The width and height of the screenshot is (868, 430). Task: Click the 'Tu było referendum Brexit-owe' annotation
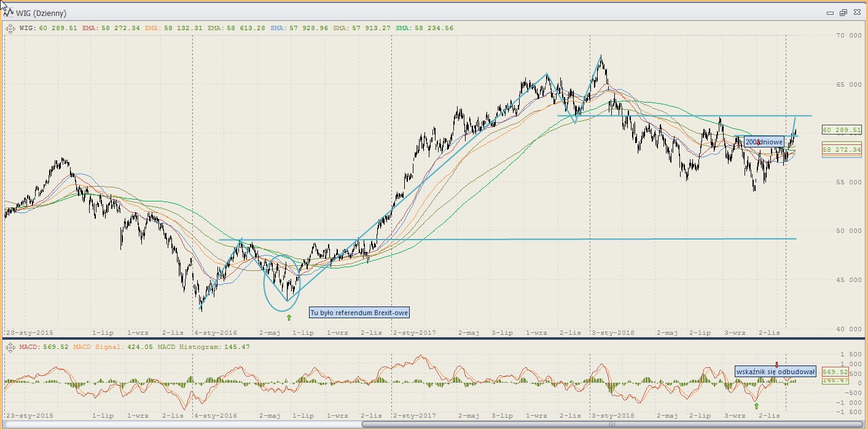[359, 313]
